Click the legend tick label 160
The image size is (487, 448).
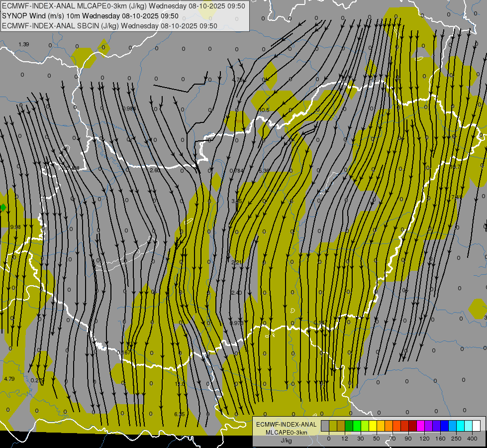tap(440, 439)
